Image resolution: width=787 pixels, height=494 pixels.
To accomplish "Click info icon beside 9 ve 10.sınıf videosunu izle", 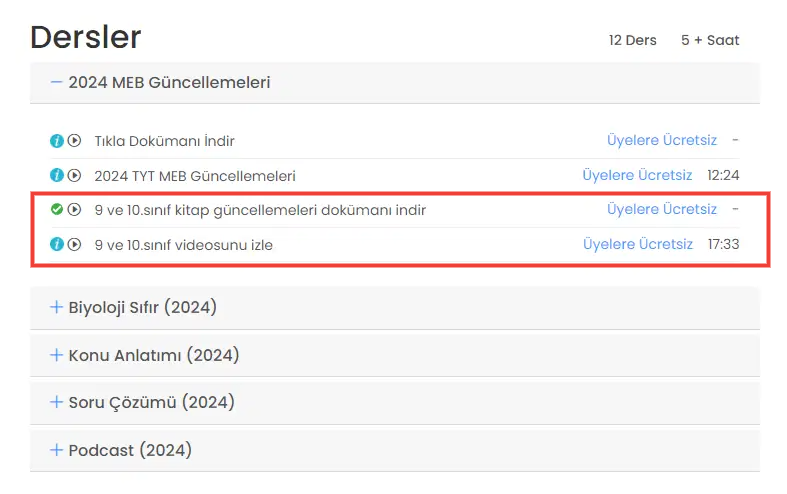I will tap(57, 244).
